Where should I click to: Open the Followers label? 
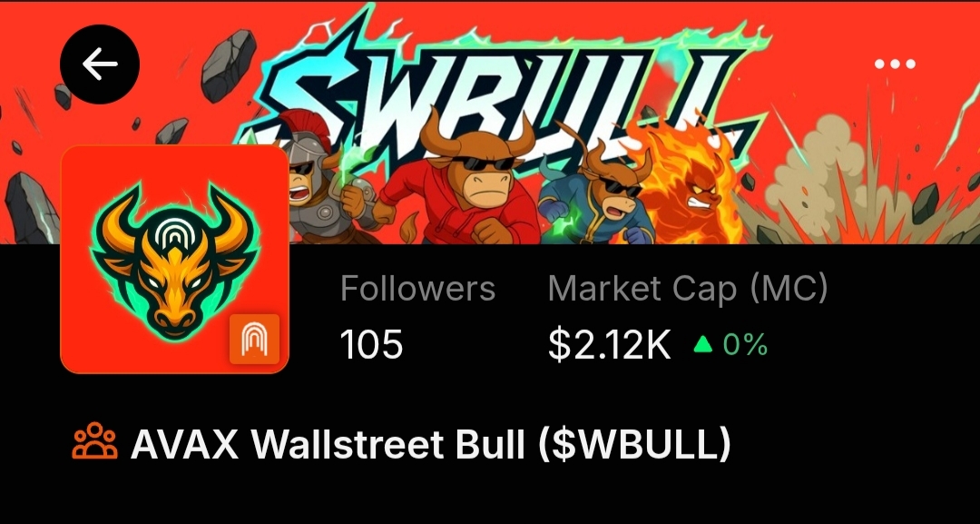click(x=417, y=289)
